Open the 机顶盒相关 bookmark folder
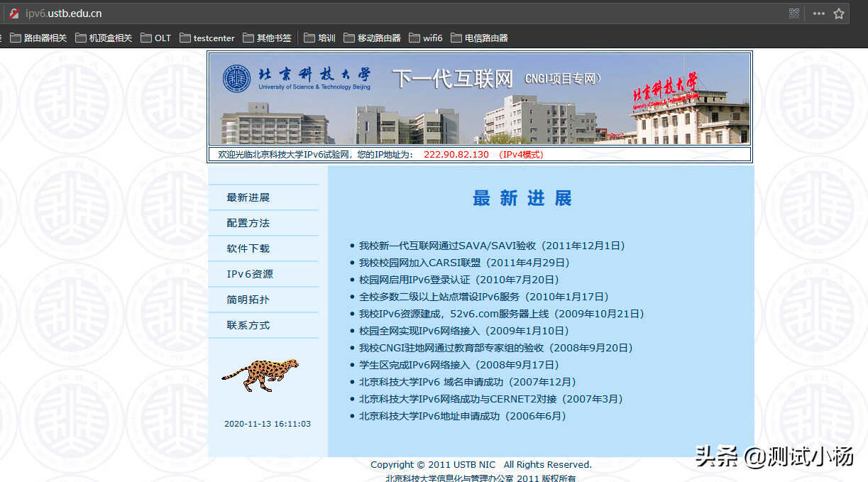The image size is (868, 482). 104,38
